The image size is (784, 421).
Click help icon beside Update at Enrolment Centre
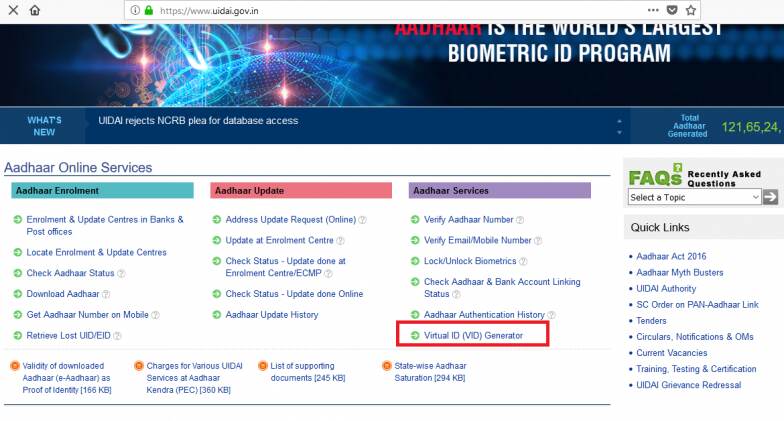coord(340,241)
